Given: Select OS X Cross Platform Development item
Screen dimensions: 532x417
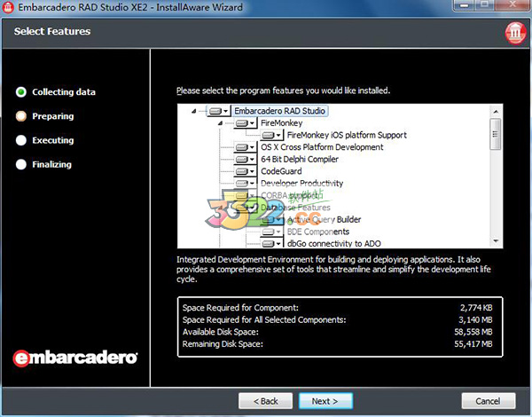Looking at the screenshot, I should coord(322,147).
